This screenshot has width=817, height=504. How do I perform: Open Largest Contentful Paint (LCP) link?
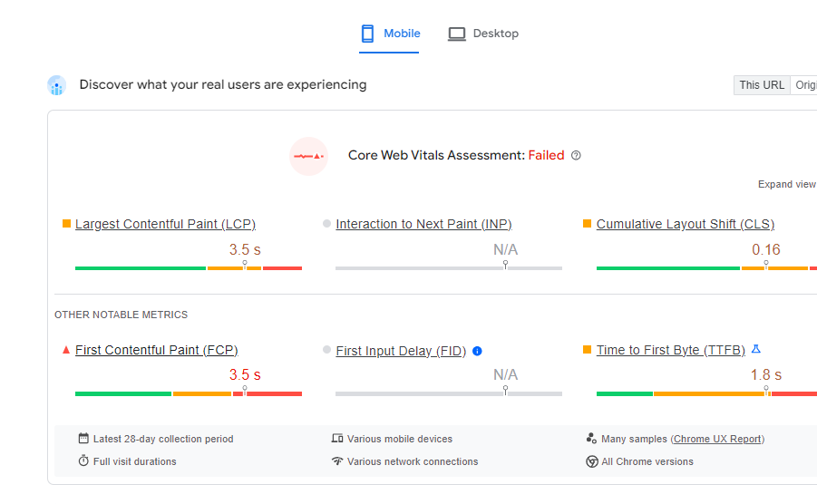coord(165,224)
